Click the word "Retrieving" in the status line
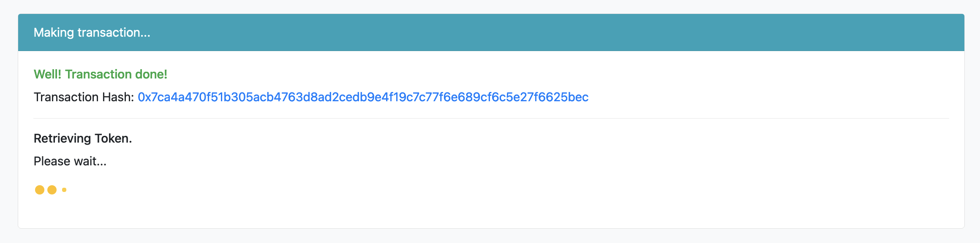 pos(63,138)
